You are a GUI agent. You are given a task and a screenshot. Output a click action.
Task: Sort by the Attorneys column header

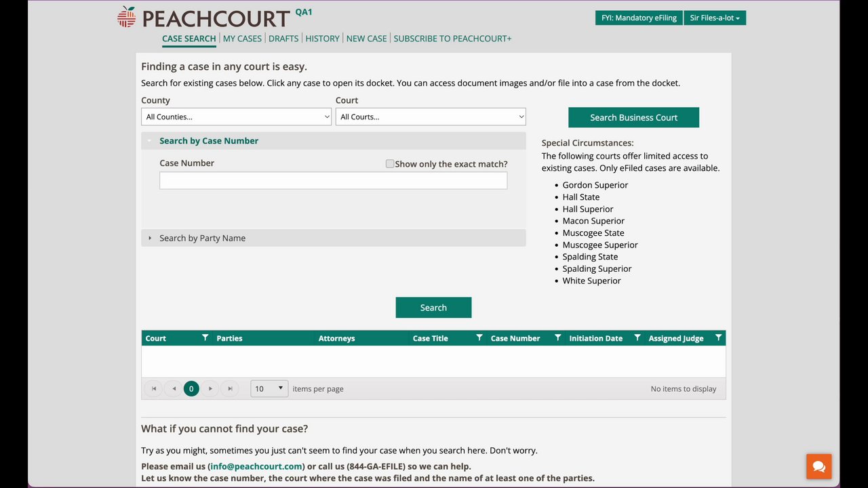pyautogui.click(x=336, y=338)
